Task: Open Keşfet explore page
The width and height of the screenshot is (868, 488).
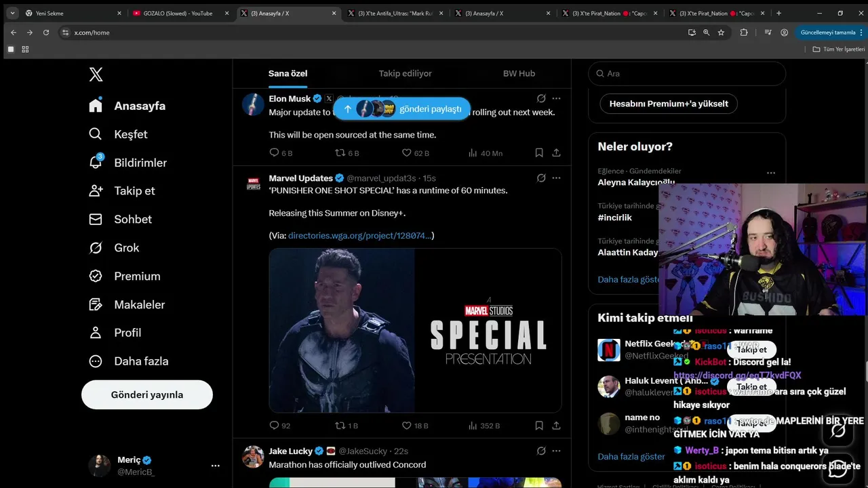Action: 118,134
